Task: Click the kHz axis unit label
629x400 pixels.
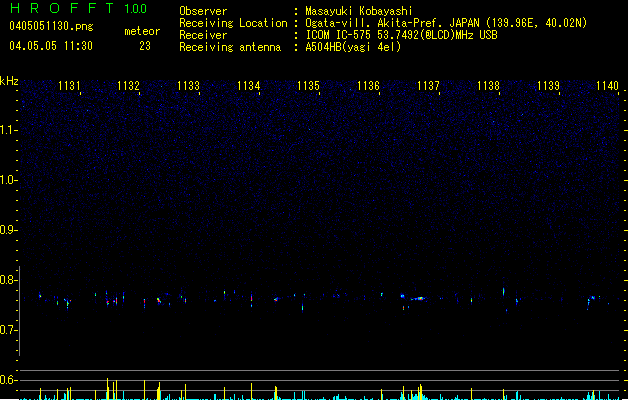Action: pyautogui.click(x=9, y=81)
